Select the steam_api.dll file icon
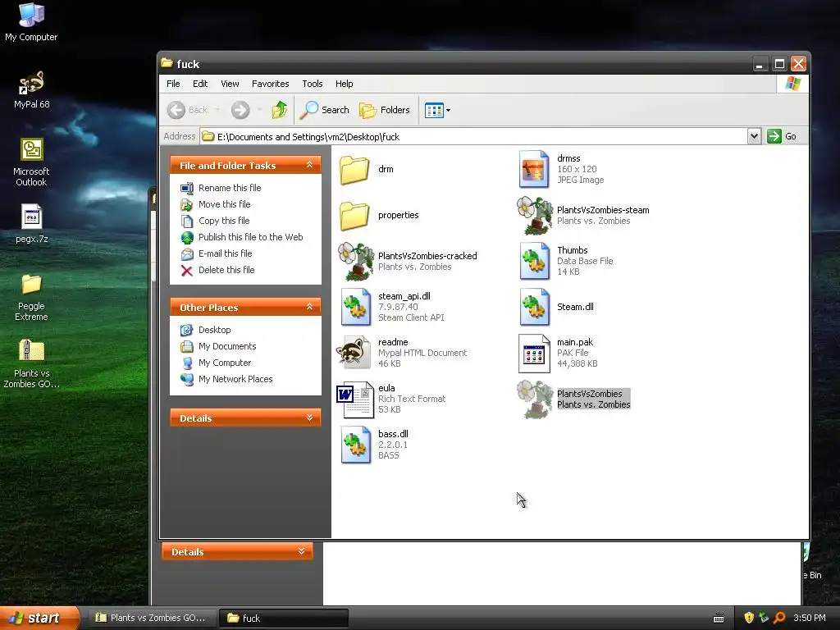The height and width of the screenshot is (630, 840). coord(356,307)
